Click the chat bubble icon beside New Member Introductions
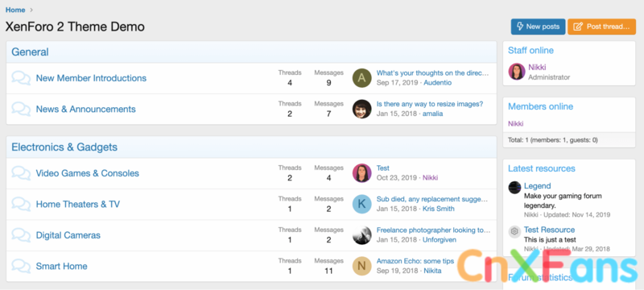The height and width of the screenshot is (290, 644). (21, 78)
